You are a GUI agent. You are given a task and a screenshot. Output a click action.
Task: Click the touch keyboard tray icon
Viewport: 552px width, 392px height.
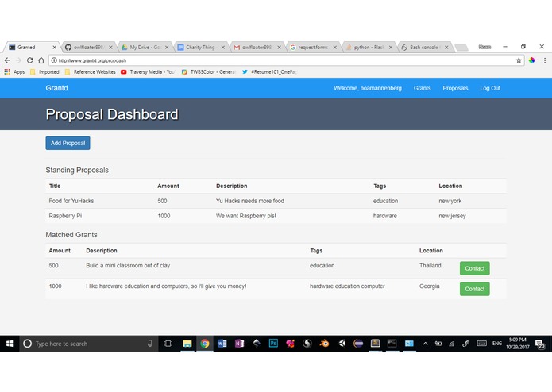pos(481,344)
